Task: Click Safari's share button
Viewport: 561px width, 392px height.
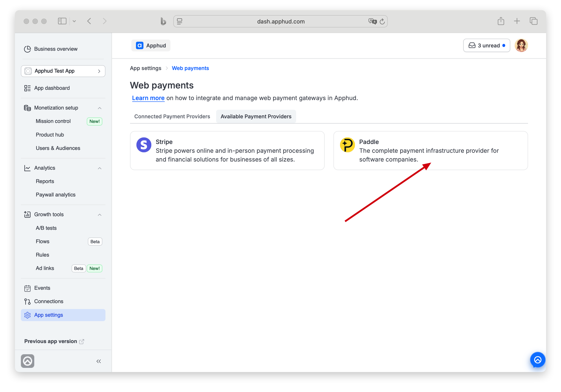Action: 501,21
